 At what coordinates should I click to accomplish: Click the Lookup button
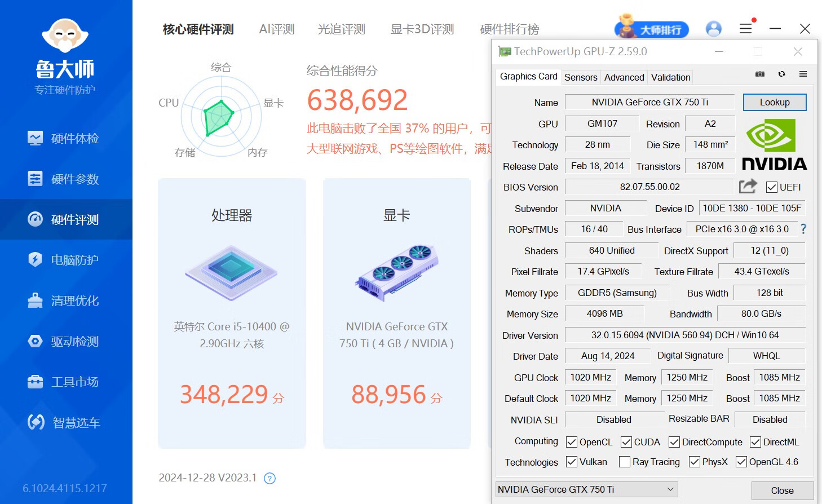click(775, 102)
